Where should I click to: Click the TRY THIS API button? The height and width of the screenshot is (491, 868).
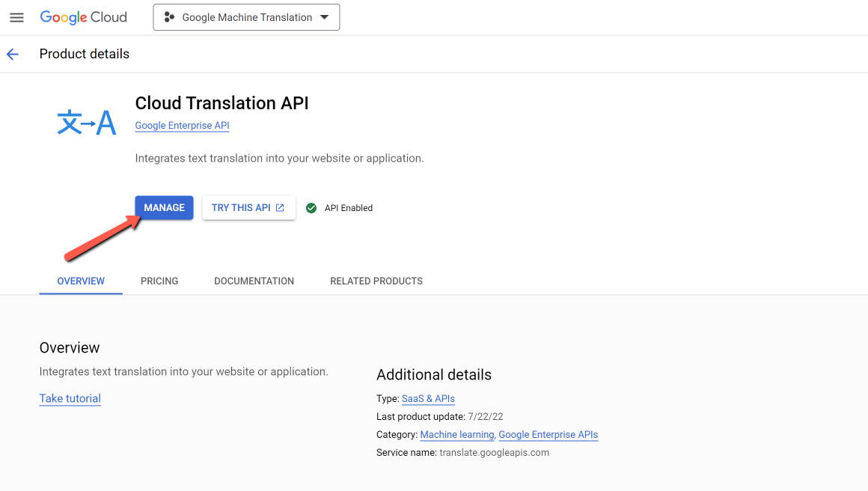coord(248,207)
